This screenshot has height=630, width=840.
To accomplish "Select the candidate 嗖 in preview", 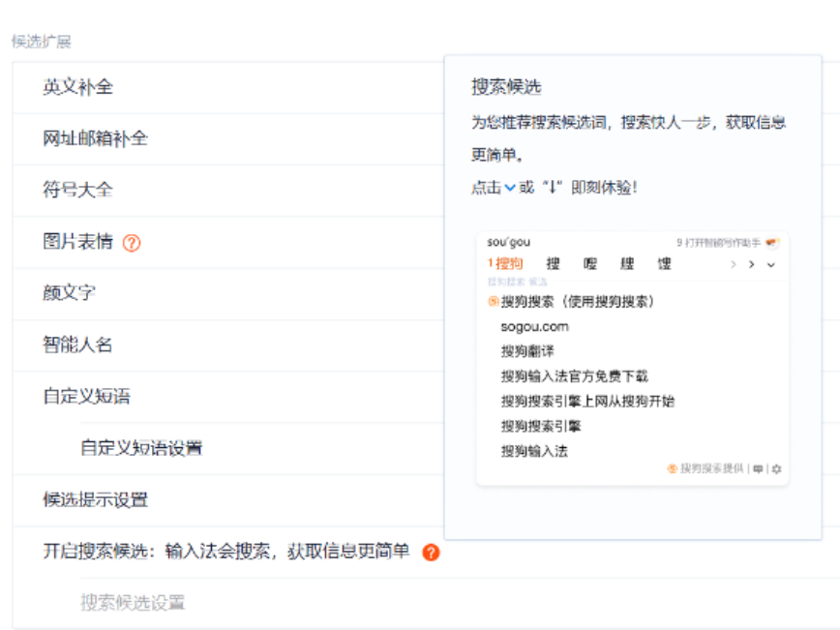I will [589, 263].
